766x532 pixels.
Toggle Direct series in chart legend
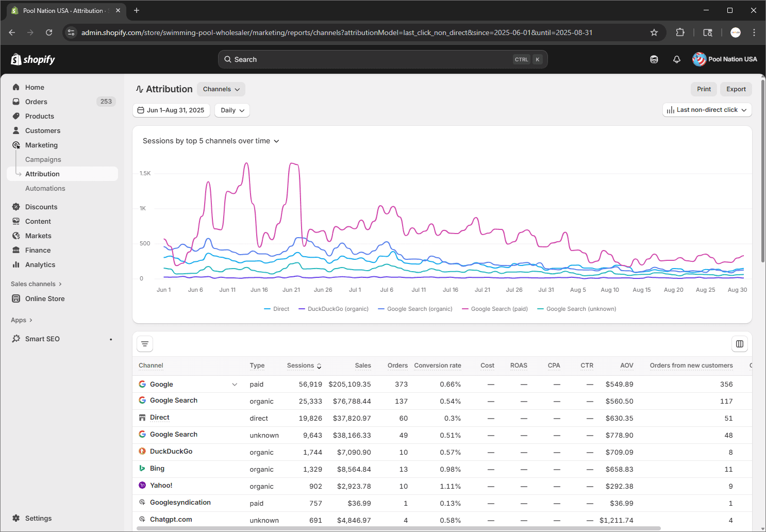point(277,309)
